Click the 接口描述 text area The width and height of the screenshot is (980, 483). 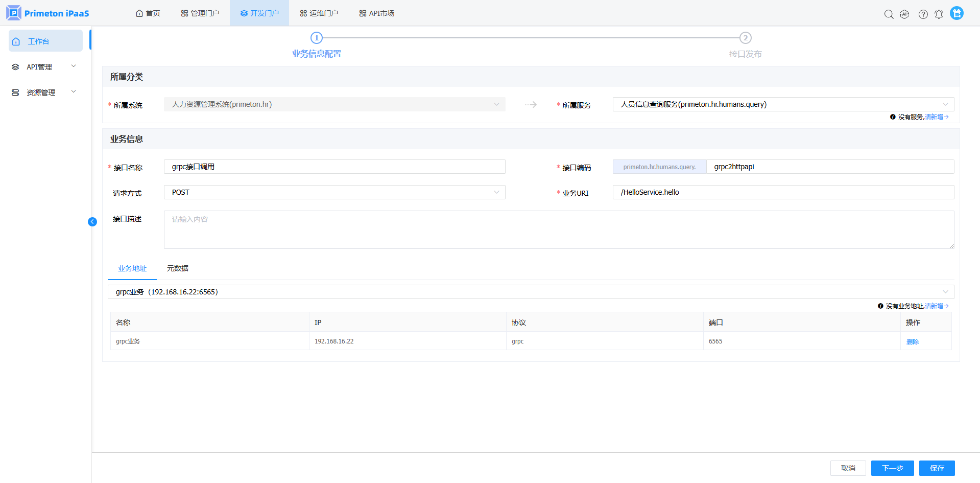click(558, 229)
